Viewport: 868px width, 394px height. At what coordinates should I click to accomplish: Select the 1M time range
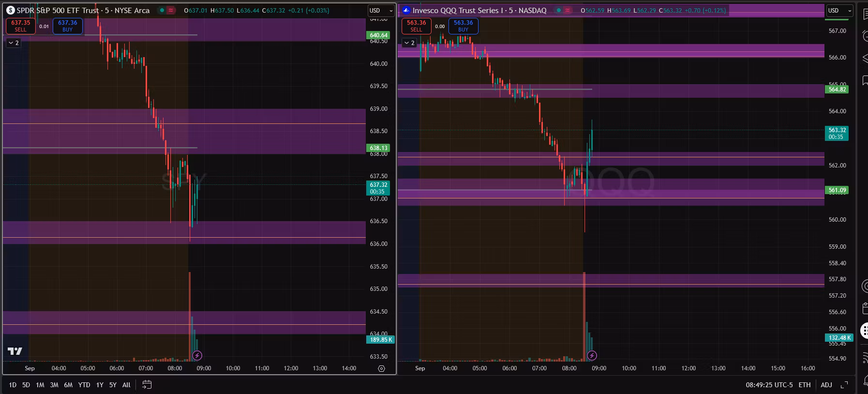pos(40,385)
